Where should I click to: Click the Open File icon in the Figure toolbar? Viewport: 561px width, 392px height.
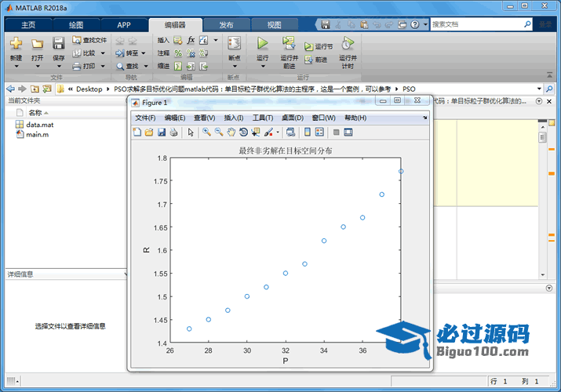pyautogui.click(x=149, y=132)
